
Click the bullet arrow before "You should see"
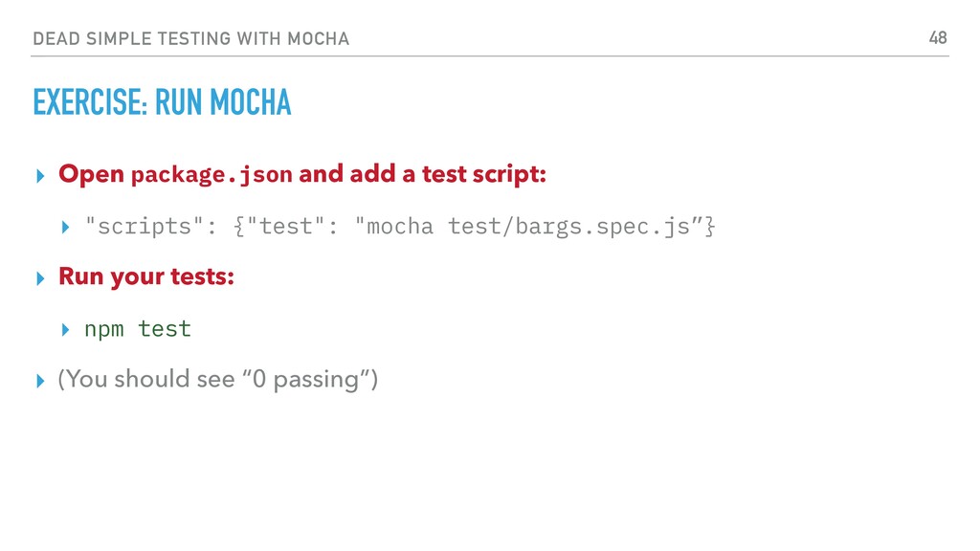[40, 381]
